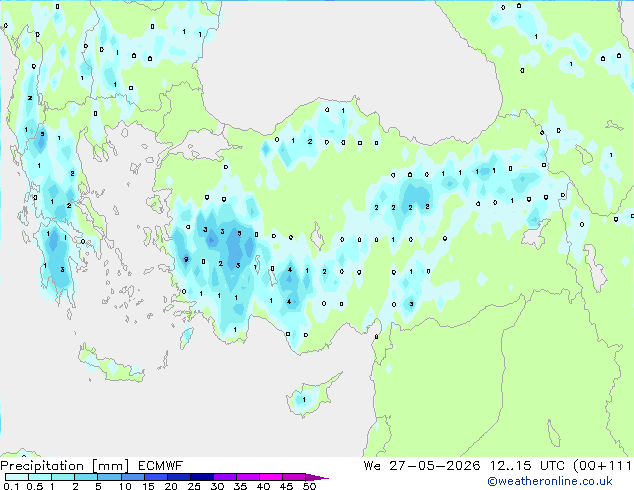Click the precipitation value 1 over Cyprus
Screen dimensions: 634x490
point(304,400)
